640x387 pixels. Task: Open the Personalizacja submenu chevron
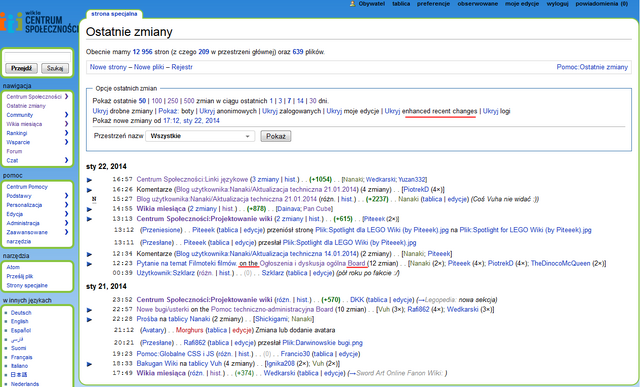[67, 205]
